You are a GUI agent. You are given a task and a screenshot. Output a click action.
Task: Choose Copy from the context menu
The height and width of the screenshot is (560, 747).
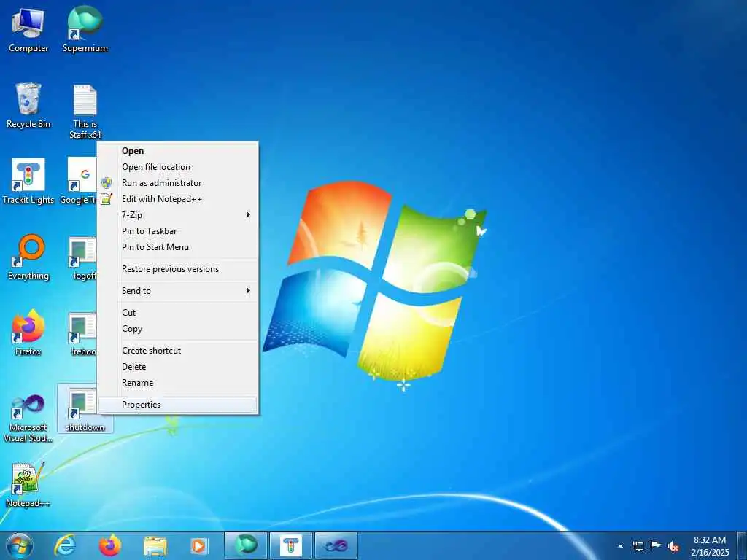178,329
